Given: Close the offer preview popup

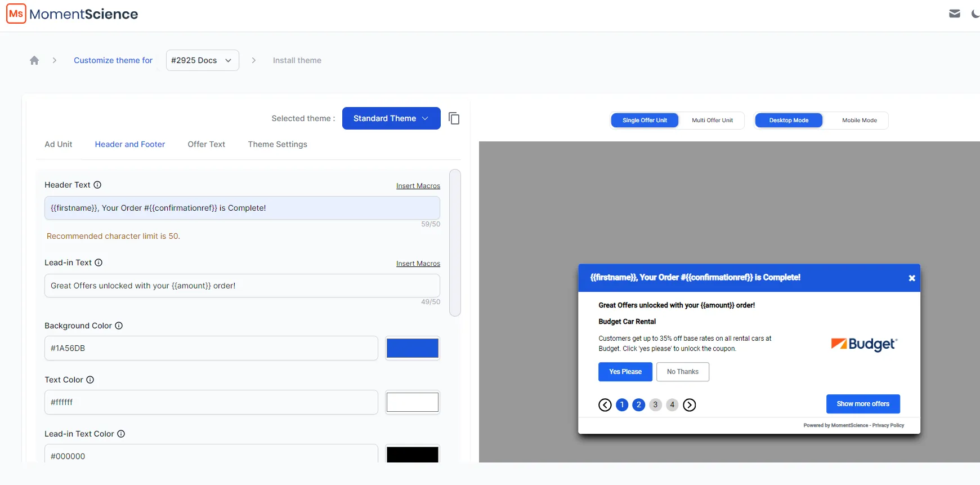Looking at the screenshot, I should (912, 278).
